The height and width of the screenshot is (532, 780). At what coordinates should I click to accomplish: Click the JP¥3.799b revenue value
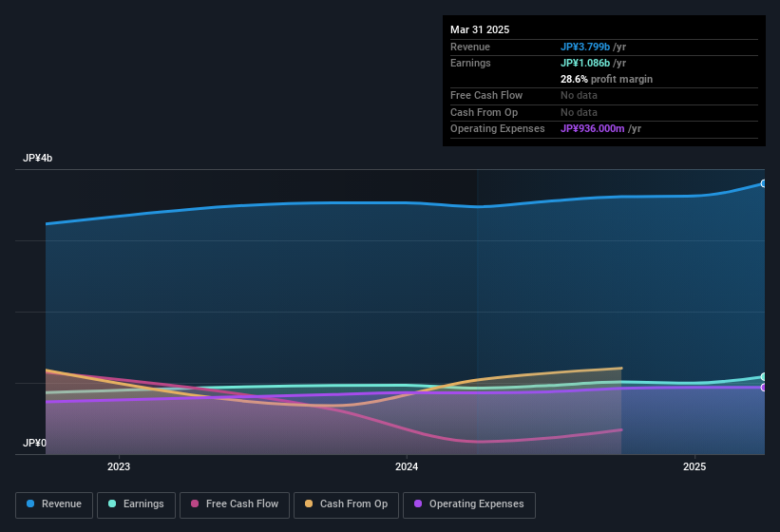tap(585, 47)
